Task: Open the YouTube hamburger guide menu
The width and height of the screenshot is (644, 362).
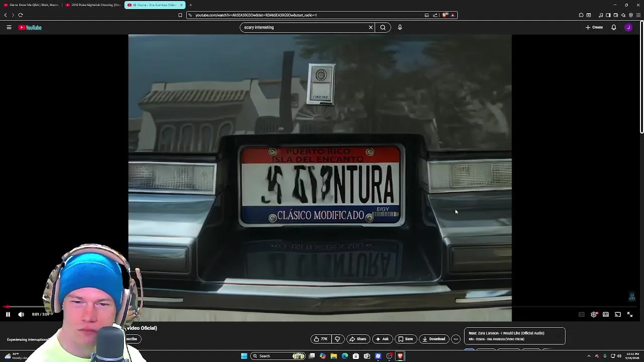Action: click(x=9, y=27)
